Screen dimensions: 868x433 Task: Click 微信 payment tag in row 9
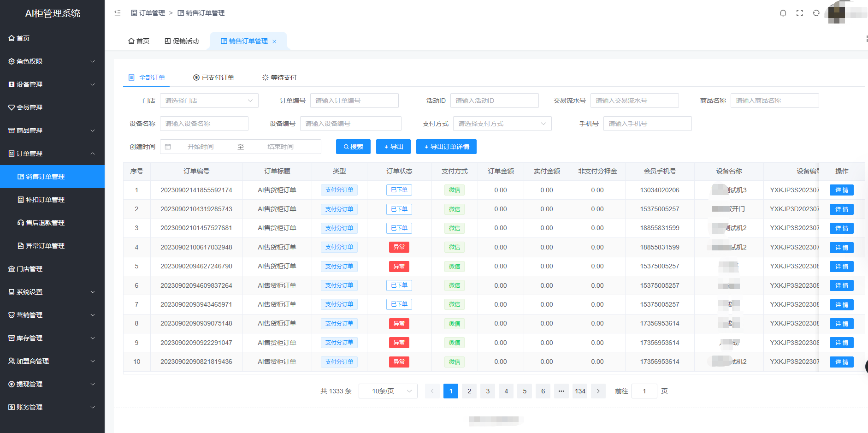[455, 343]
